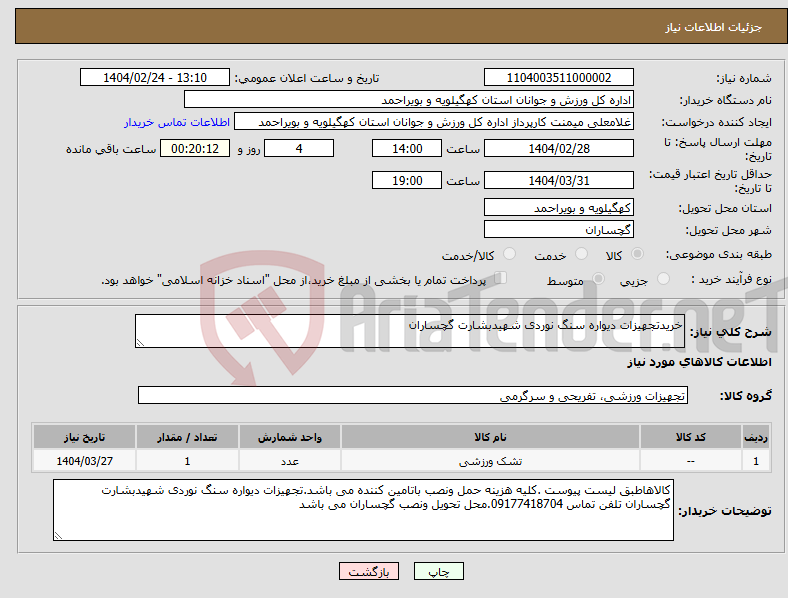Viewport: 788px width, 598px height.
Task: Click the 19:00 validity time field
Action: tap(407, 180)
